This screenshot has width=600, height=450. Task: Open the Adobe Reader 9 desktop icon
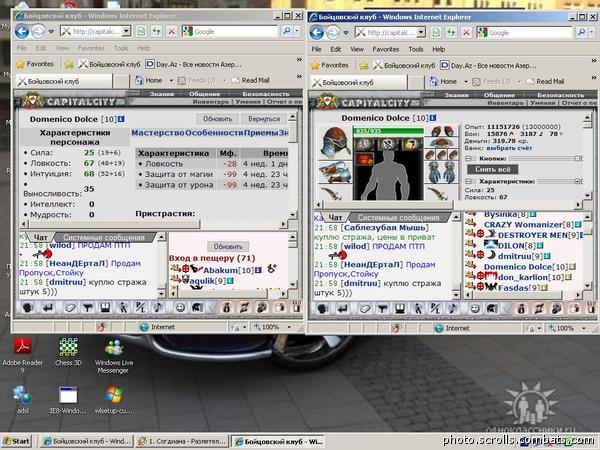[x=23, y=355]
